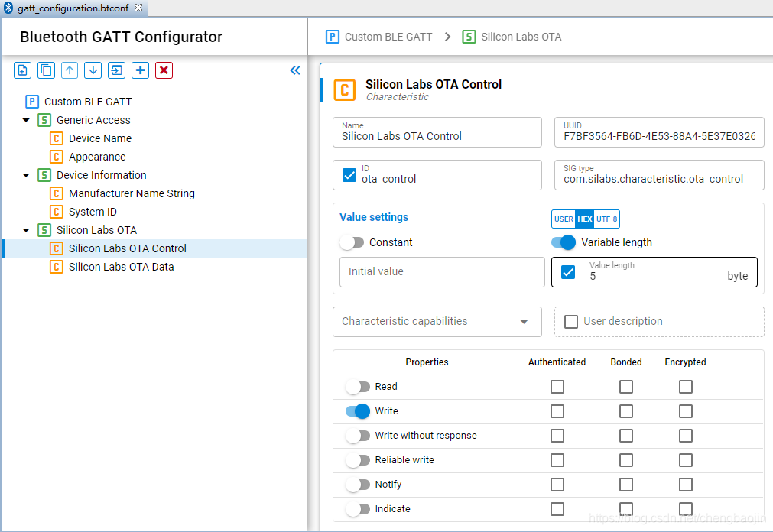Viewport: 773px width, 532px height.
Task: Click the Device Name characteristic icon
Action: coord(57,138)
